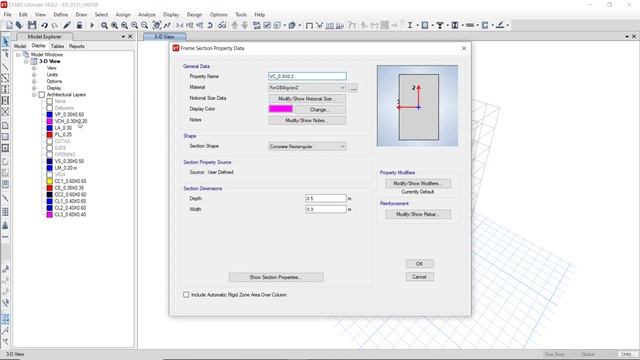Click the ETABS logo in dialog title
This screenshot has height=360, width=640.
point(176,48)
